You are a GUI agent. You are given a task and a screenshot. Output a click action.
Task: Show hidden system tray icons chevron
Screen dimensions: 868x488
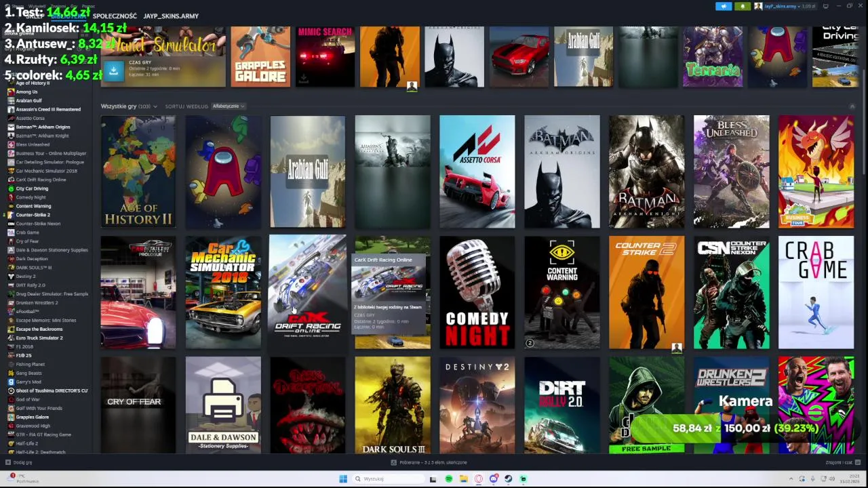coord(791,479)
